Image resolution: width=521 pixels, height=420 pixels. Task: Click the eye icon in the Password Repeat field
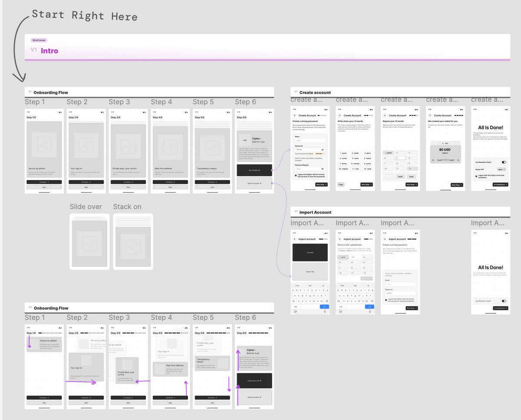tap(323, 168)
